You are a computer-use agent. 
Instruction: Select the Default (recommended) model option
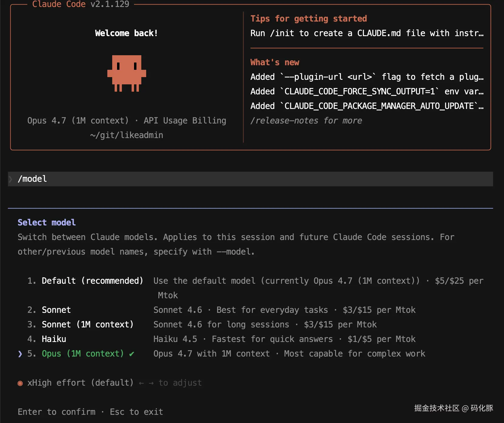click(x=92, y=281)
